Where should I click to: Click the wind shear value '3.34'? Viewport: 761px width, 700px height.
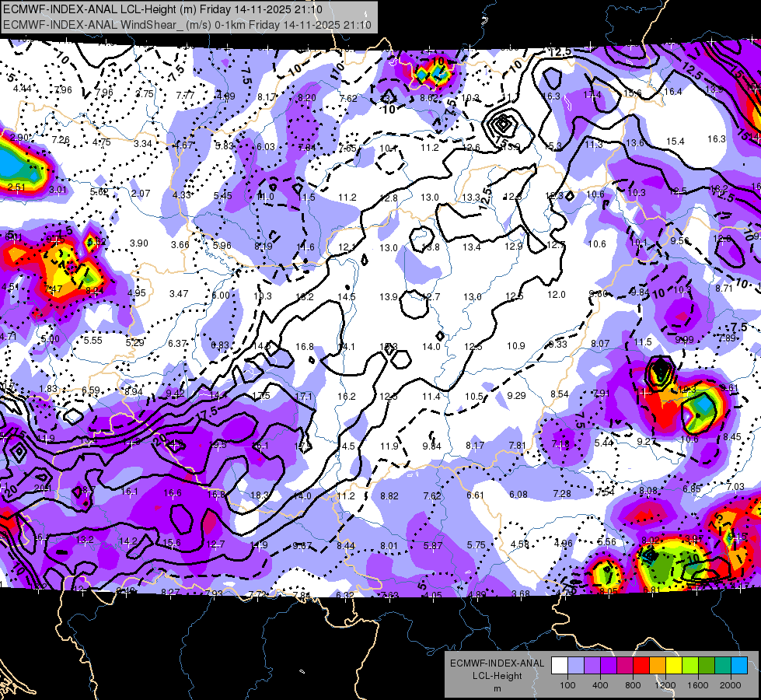[143, 143]
